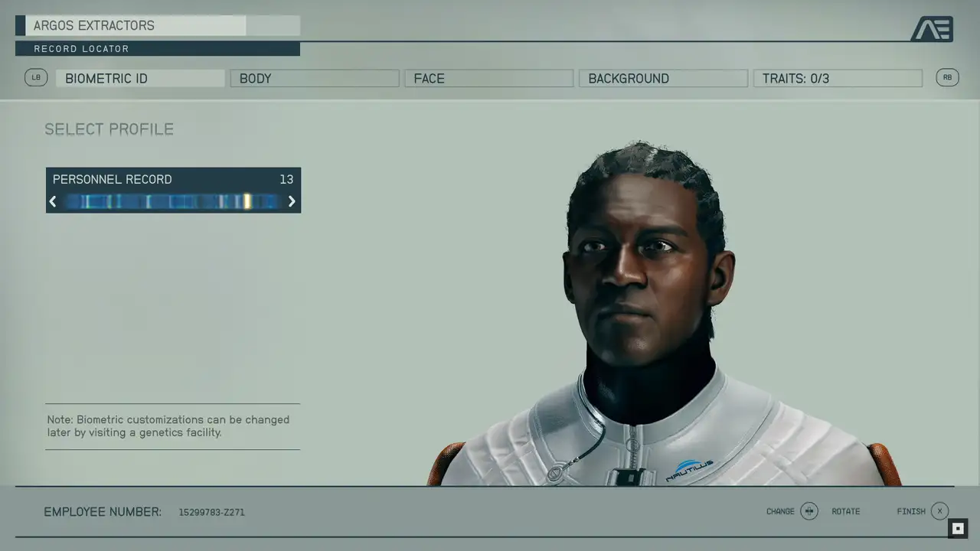Click the Personnel Record preset slider bar

click(172, 201)
